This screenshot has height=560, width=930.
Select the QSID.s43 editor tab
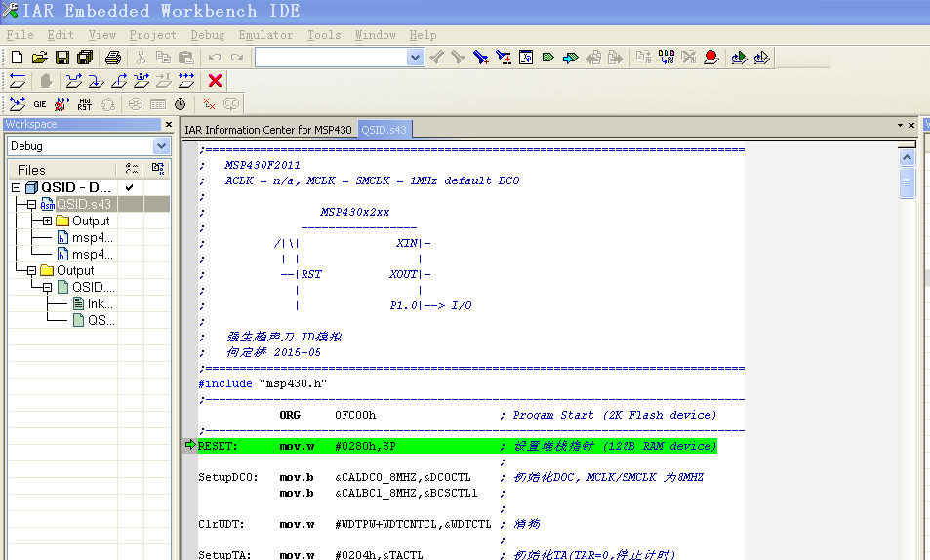pos(384,130)
